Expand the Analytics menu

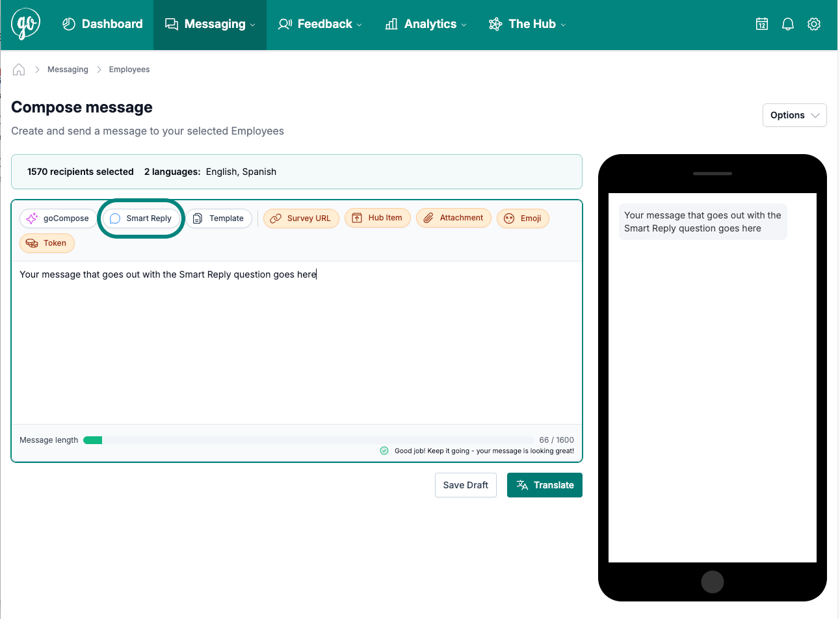click(x=425, y=24)
